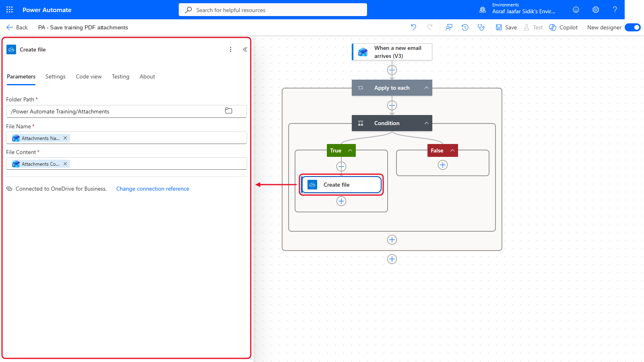Add step below the Apply to each container

(x=392, y=259)
